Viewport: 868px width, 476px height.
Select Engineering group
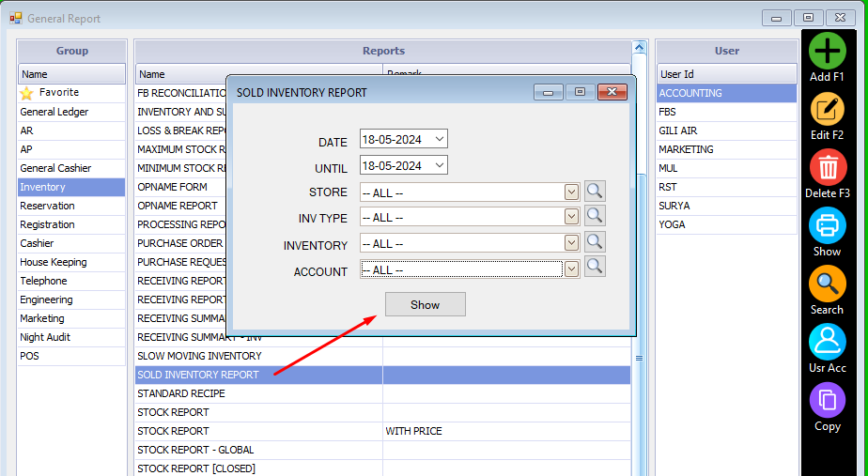coord(71,300)
